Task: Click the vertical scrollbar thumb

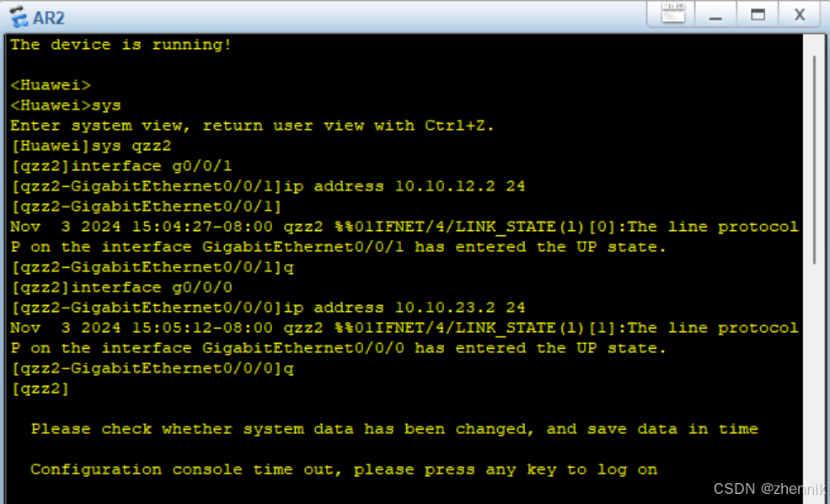Action: click(814, 158)
